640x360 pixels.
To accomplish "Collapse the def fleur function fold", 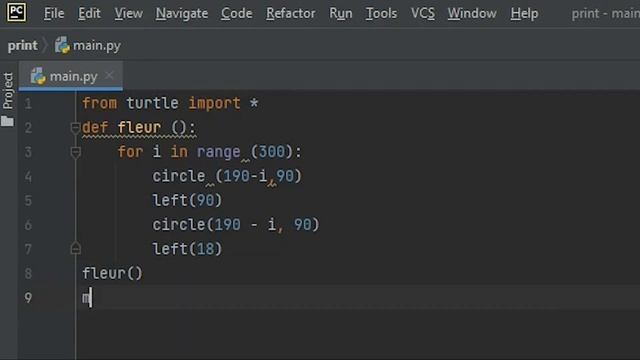I will tap(75, 128).
